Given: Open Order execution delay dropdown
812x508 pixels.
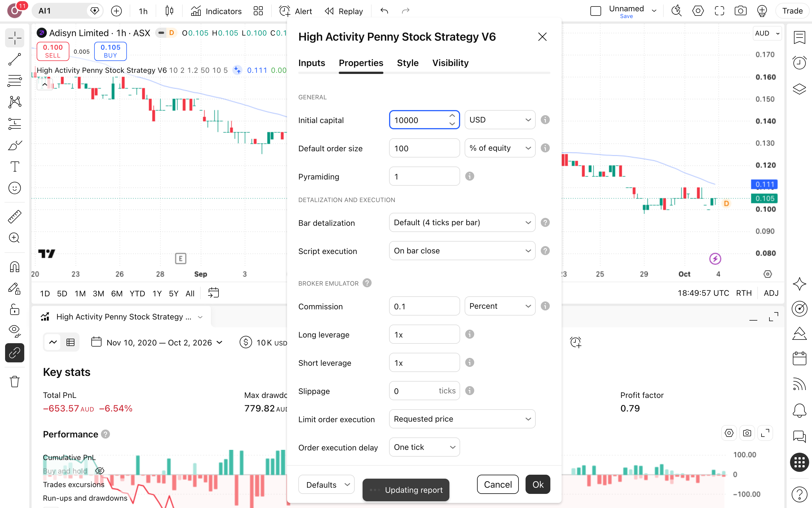Looking at the screenshot, I should coord(424,447).
